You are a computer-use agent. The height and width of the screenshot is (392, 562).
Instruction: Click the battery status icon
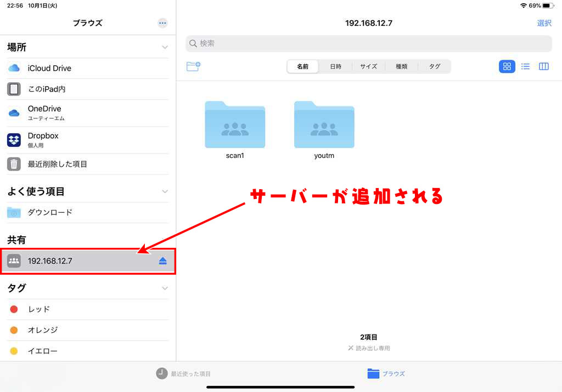[548, 5]
